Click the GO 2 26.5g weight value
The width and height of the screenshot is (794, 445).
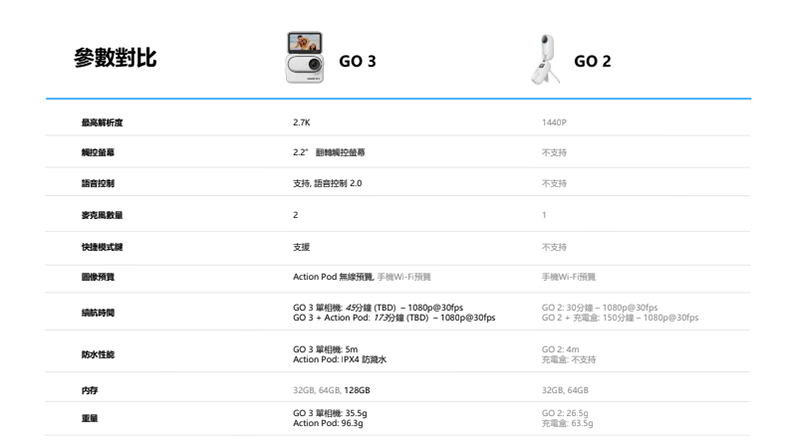pos(566,412)
